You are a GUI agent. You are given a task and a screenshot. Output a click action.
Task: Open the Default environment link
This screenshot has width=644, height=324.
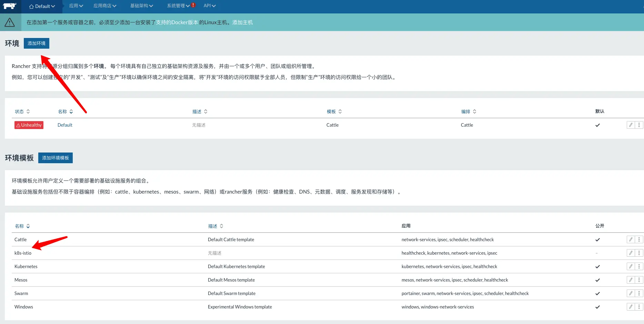click(65, 125)
